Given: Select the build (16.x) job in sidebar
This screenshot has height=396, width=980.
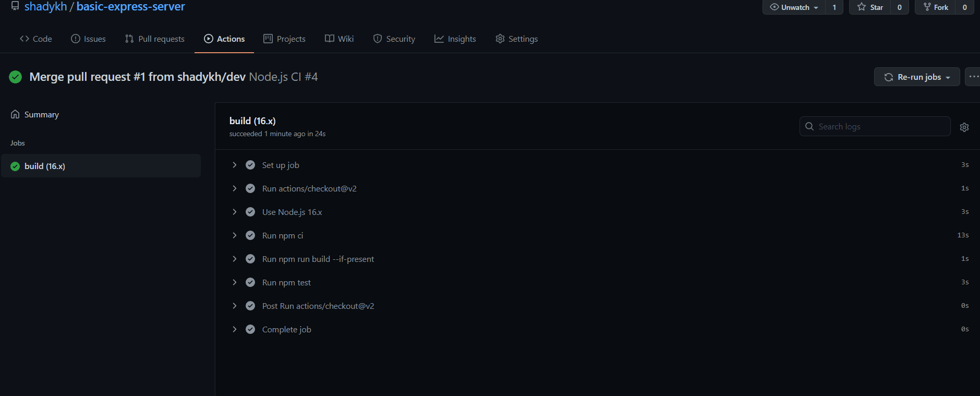Looking at the screenshot, I should [x=101, y=166].
